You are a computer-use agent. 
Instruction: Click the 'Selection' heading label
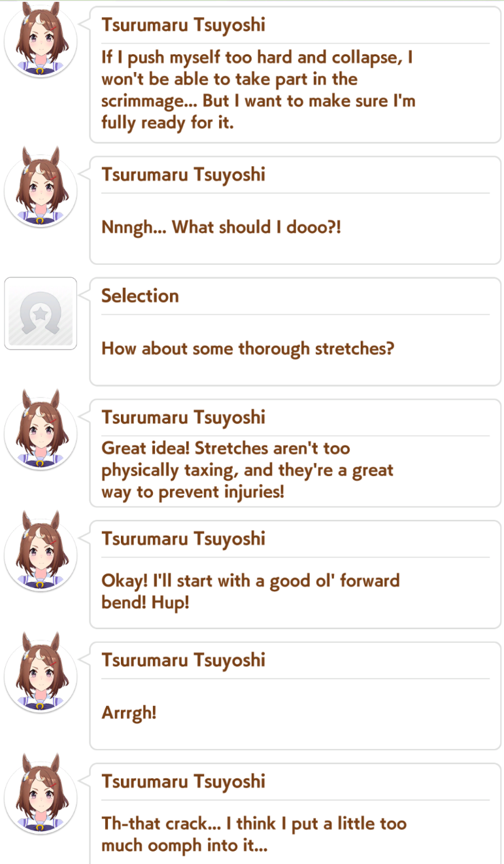coord(140,296)
